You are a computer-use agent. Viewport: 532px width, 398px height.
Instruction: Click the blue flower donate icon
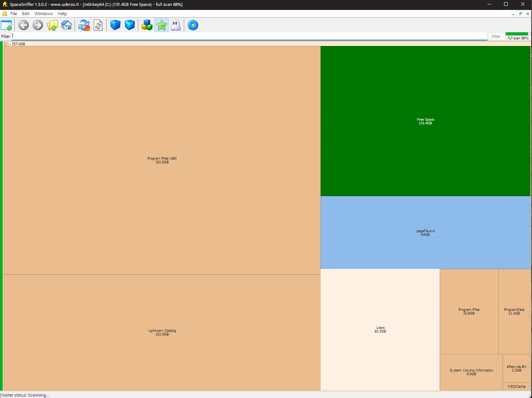(x=193, y=25)
